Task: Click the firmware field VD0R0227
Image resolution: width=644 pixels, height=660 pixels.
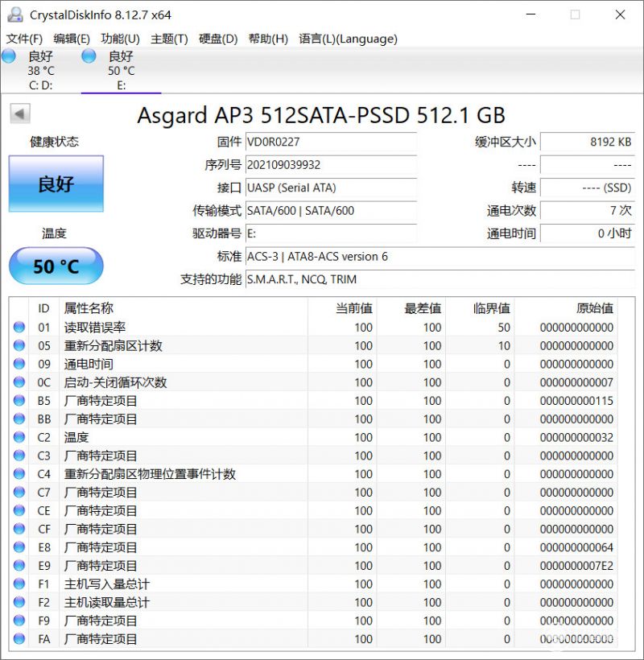Action: pyautogui.click(x=331, y=142)
